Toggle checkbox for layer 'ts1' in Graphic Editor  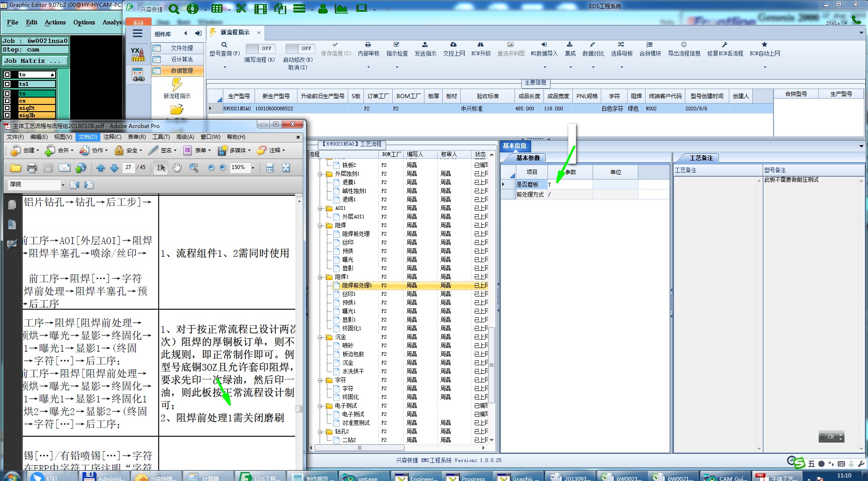(x=7, y=84)
